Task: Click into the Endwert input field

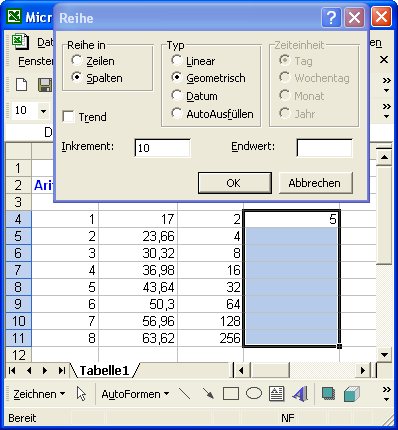Action: coord(324,148)
